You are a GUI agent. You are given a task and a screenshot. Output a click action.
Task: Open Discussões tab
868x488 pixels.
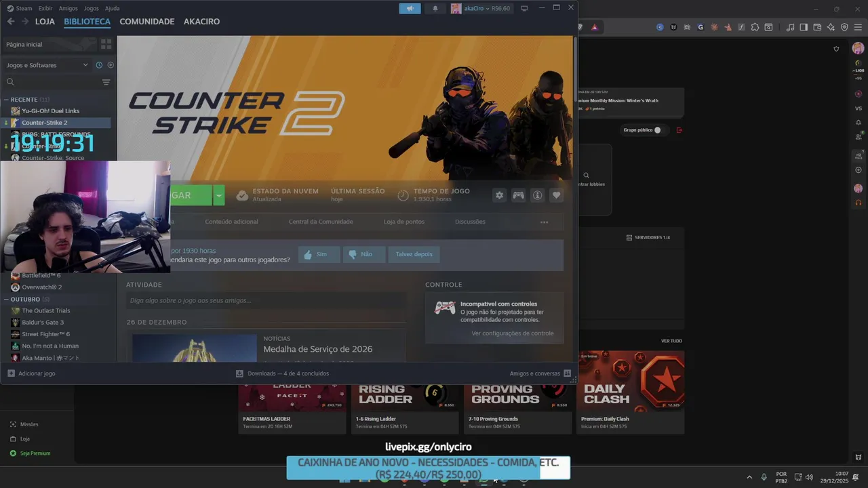[470, 222]
